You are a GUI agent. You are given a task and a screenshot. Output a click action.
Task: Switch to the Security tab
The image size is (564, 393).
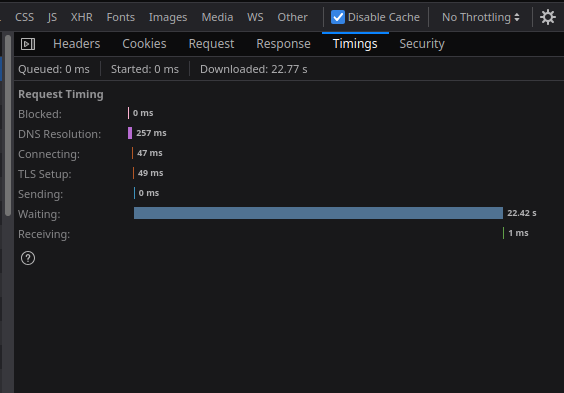coord(422,44)
